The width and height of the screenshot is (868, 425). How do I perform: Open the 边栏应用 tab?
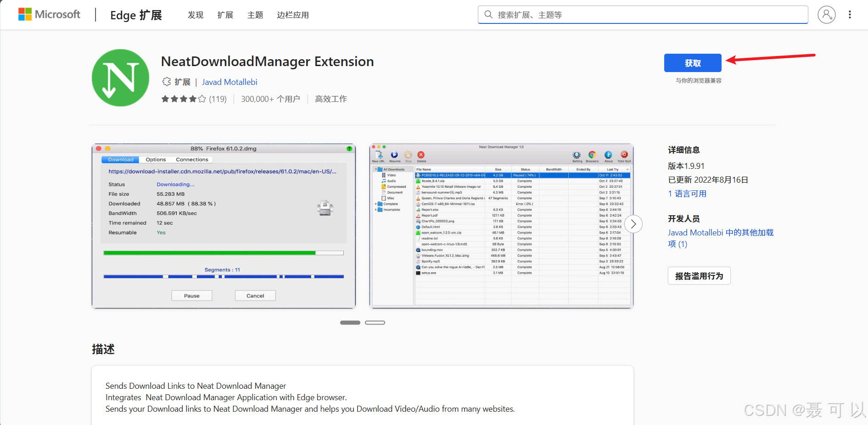pyautogui.click(x=293, y=15)
